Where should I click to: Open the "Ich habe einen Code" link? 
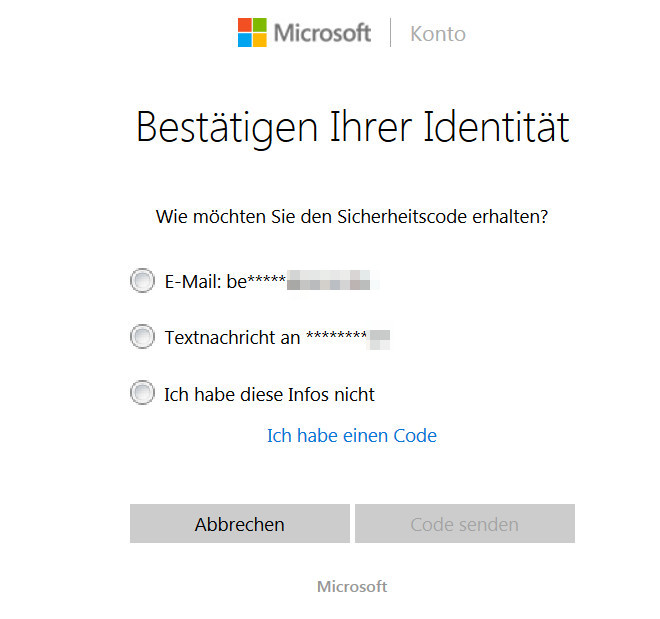(x=352, y=436)
